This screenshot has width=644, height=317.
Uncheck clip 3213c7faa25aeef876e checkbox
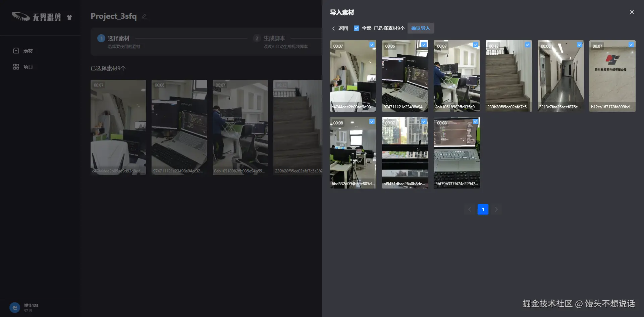coord(580,45)
